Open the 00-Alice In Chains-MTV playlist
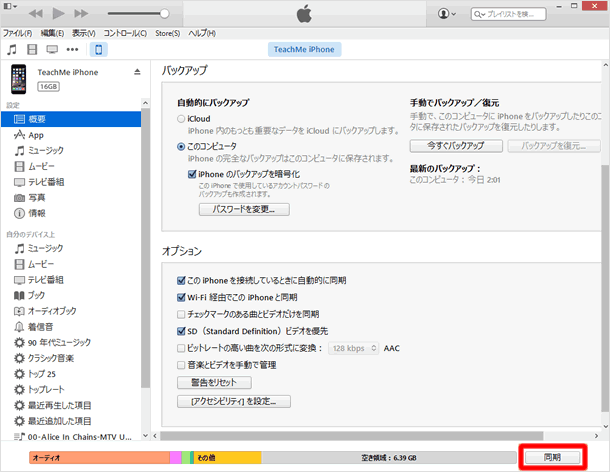 point(71,437)
